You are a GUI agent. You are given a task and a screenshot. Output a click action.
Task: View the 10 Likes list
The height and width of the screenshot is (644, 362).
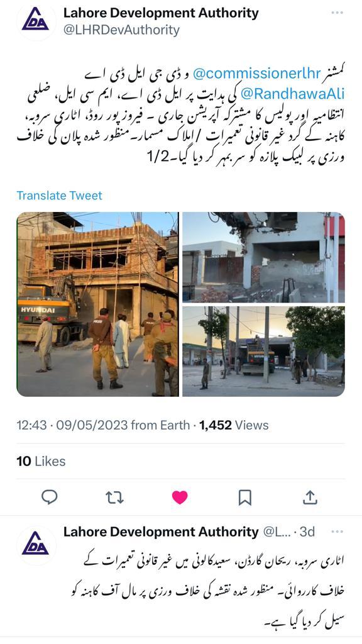pyautogui.click(x=41, y=461)
